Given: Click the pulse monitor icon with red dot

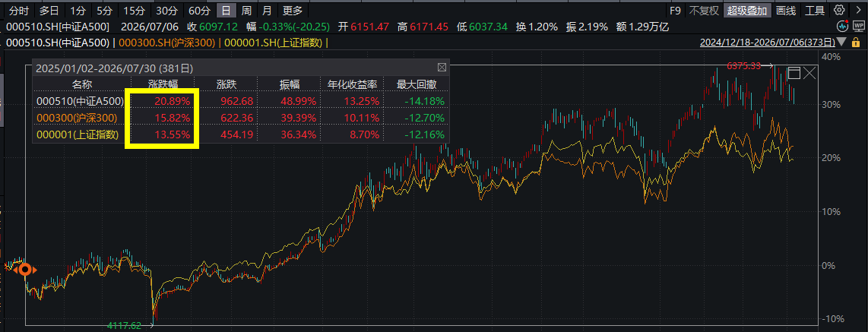Looking at the screenshot, I should (x=843, y=26).
